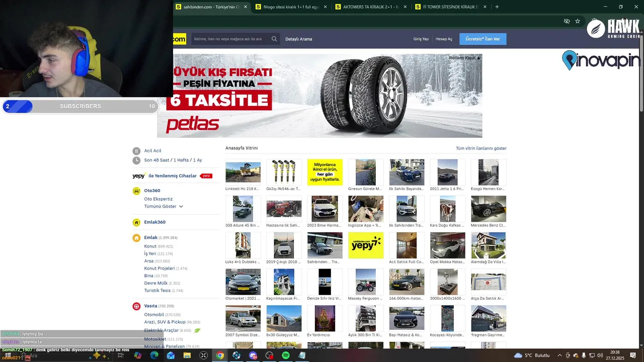The image size is (644, 362).
Task: Click the yepy logo in sidebar
Action: [139, 176]
